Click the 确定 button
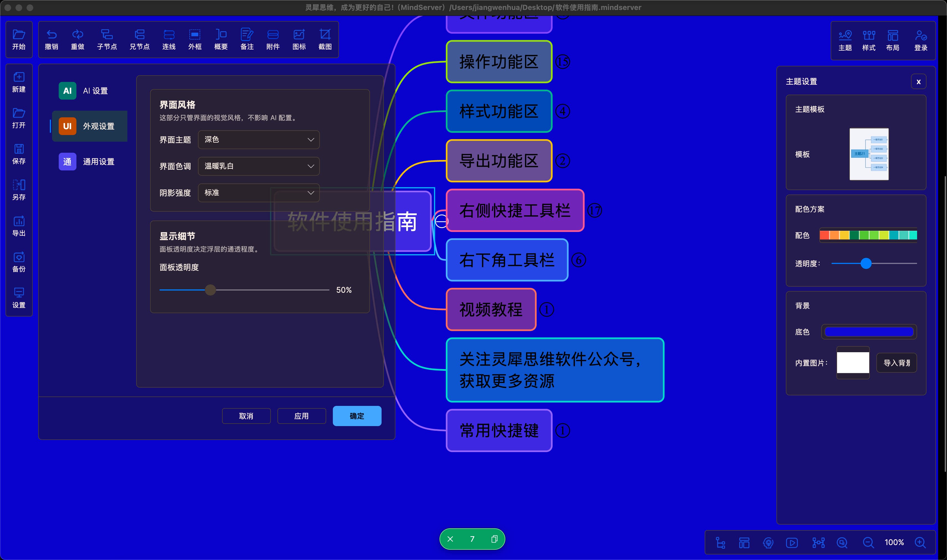Screen dimensions: 947x560 tap(357, 416)
